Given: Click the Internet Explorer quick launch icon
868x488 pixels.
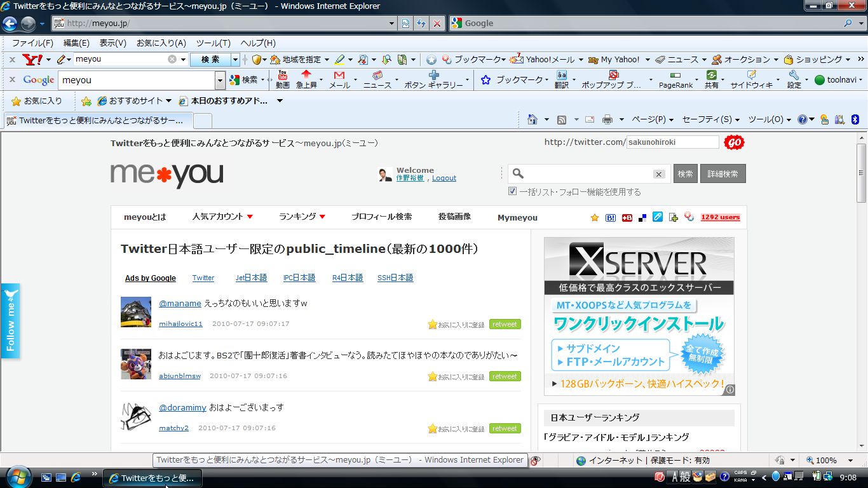Looking at the screenshot, I should tap(76, 477).
